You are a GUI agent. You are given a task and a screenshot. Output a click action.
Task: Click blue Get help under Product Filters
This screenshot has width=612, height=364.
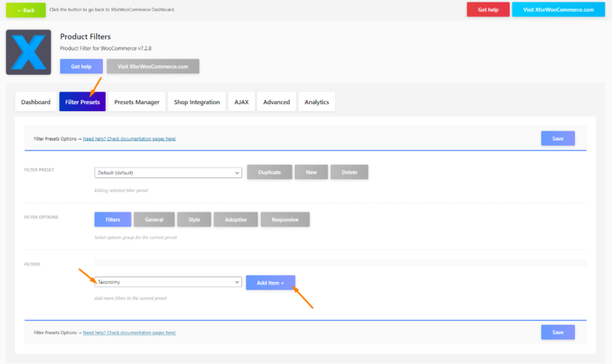(x=81, y=66)
